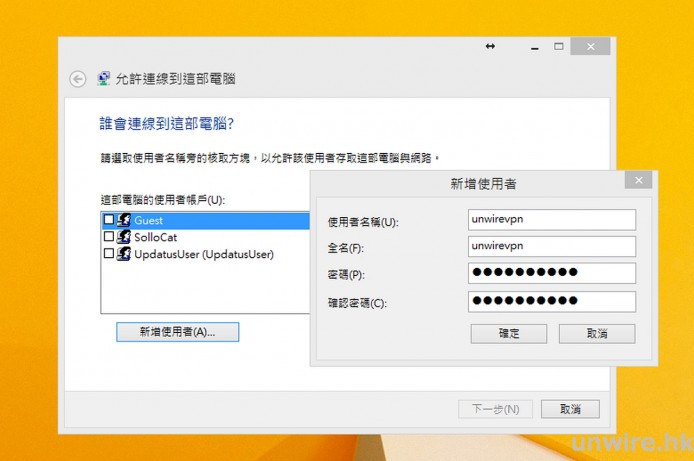The width and height of the screenshot is (694, 461).
Task: Click the UpdatusUser account user icon
Action: [x=125, y=254]
